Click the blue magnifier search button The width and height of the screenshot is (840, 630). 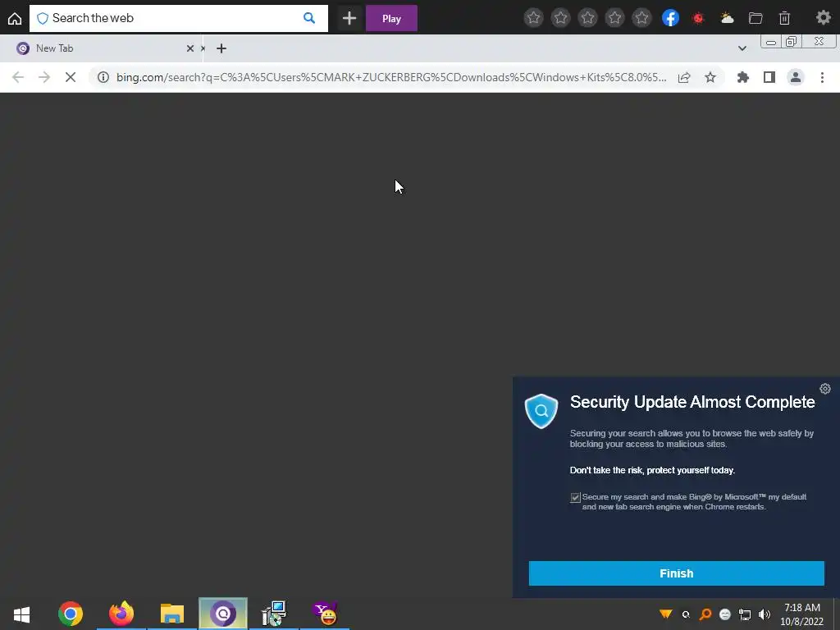(309, 18)
